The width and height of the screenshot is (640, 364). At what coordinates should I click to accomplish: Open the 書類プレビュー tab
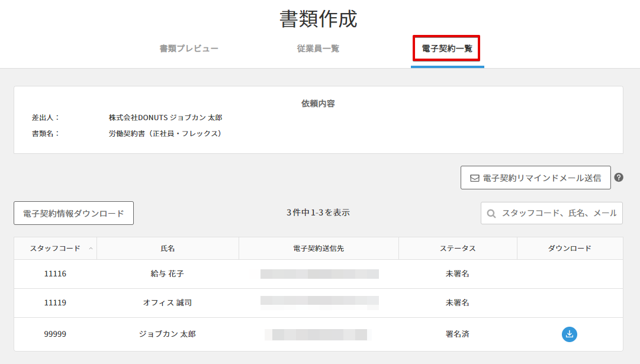point(189,49)
